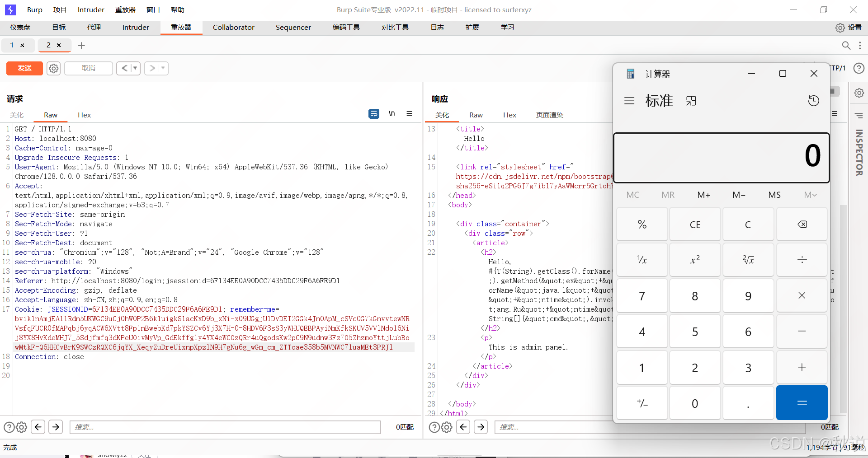Click Calculator divide key
Viewport: 868px width, 458px height.
(802, 260)
